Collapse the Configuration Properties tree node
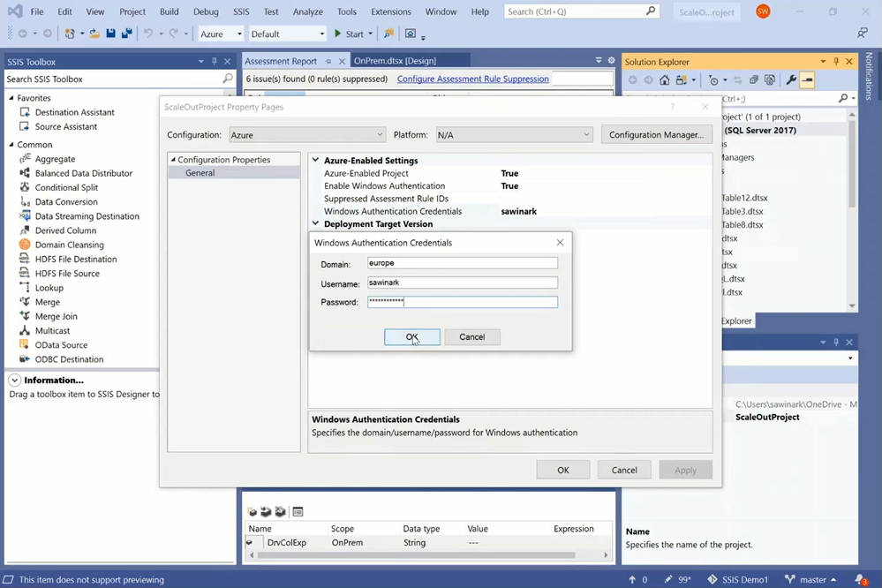Image resolution: width=882 pixels, height=588 pixels. coord(173,160)
